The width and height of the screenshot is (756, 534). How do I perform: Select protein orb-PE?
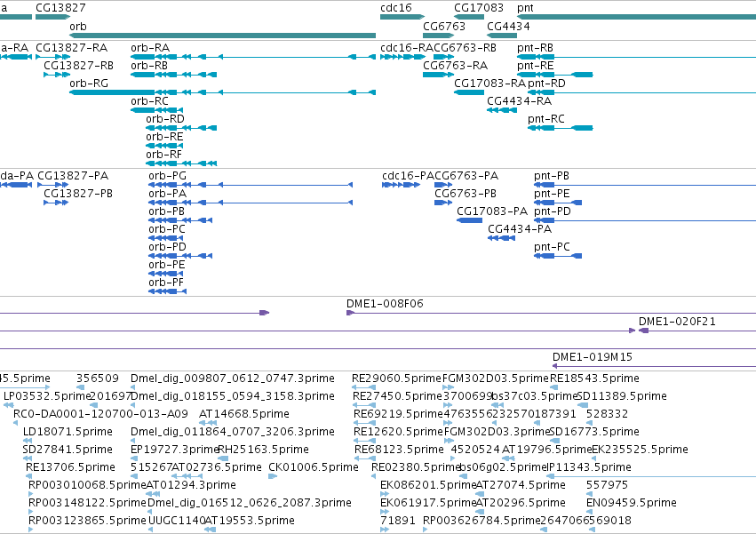(x=167, y=265)
